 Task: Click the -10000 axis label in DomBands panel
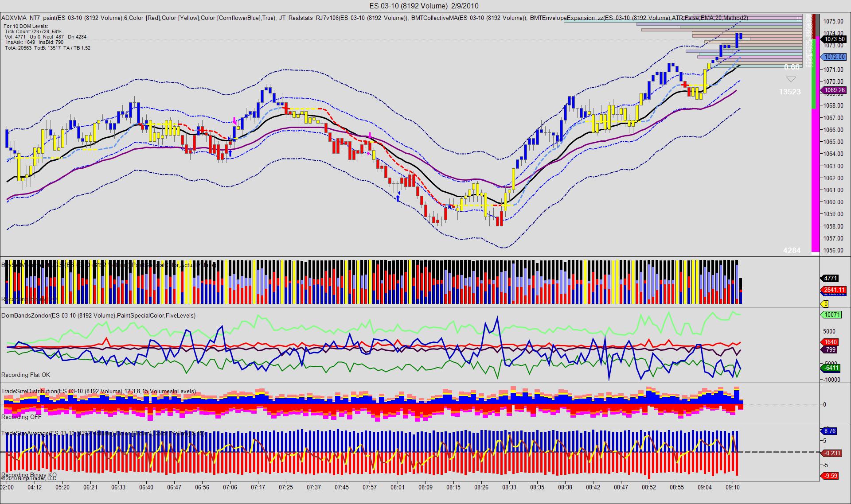click(832, 380)
